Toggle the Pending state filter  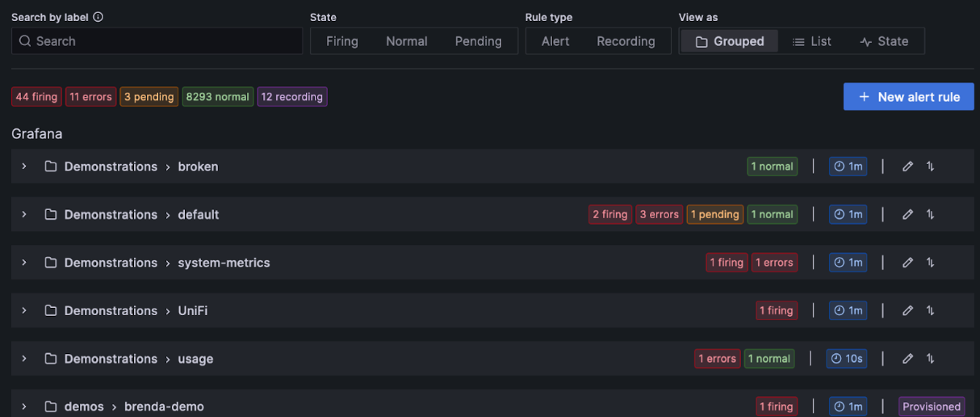478,41
